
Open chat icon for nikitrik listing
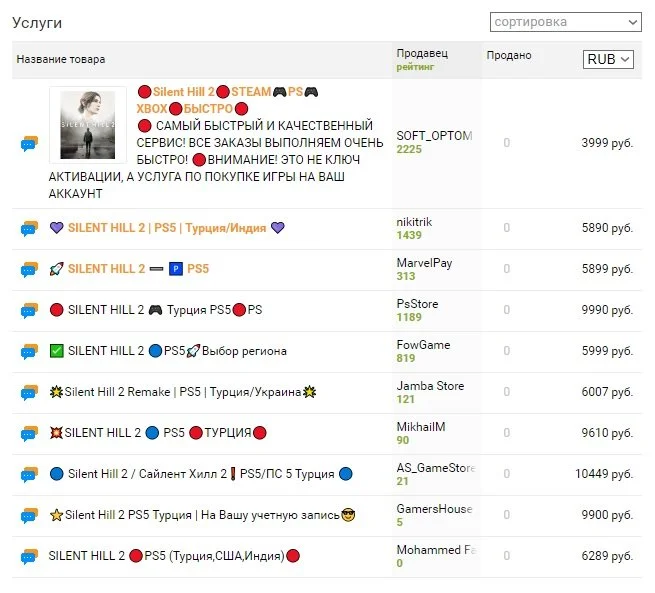click(29, 228)
